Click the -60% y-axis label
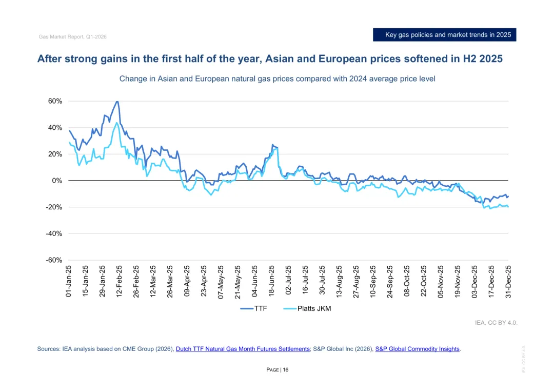 click(x=54, y=260)
